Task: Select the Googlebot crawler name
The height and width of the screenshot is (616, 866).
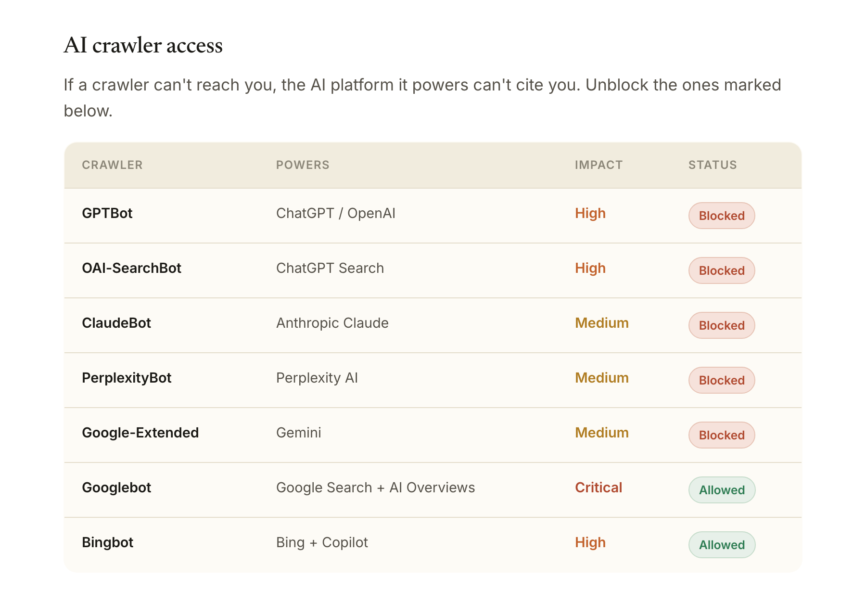Action: click(116, 488)
